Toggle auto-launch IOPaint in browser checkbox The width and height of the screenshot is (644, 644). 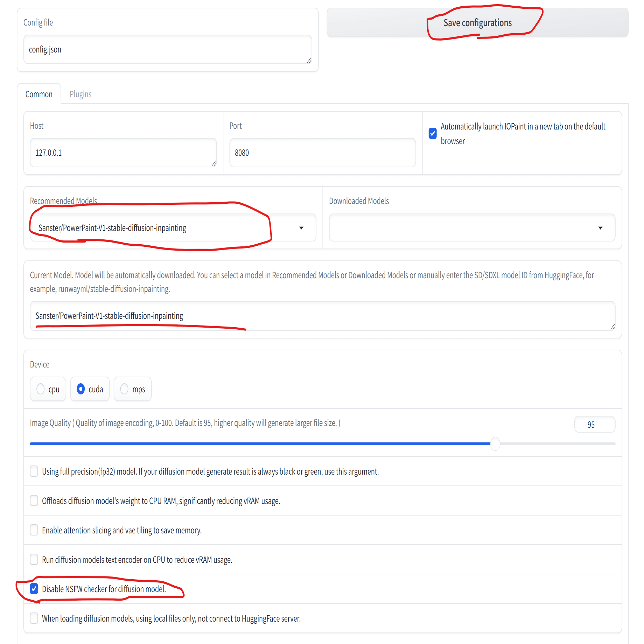(433, 133)
